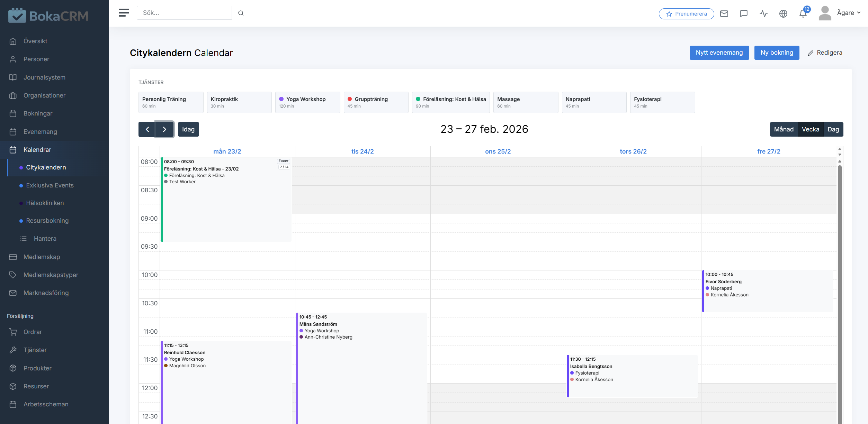
Task: Toggle the Massage service filter
Action: pos(526,102)
